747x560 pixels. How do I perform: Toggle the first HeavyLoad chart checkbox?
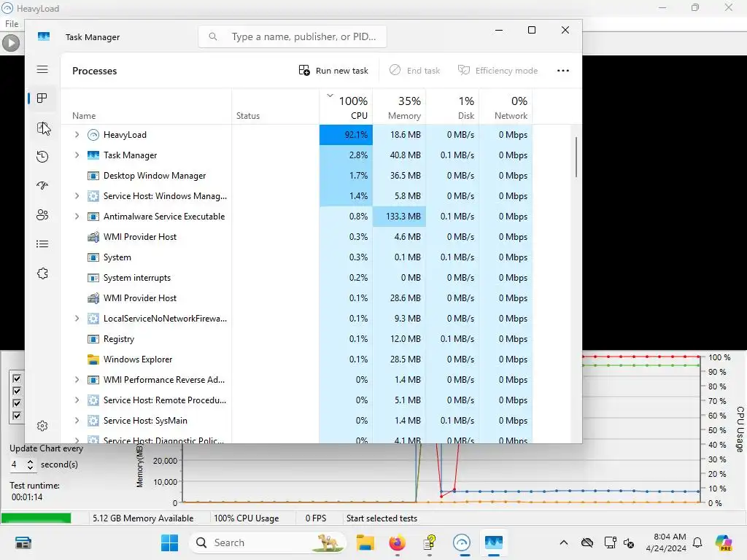point(17,378)
